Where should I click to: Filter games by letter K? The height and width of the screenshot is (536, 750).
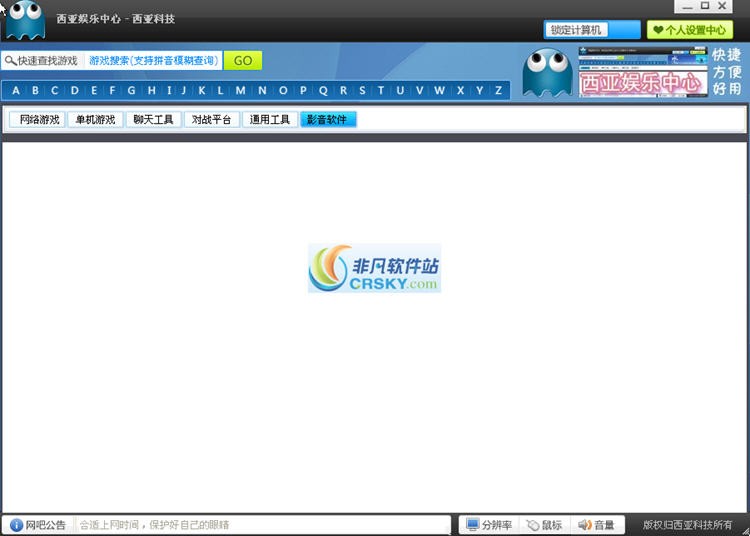tap(202, 90)
